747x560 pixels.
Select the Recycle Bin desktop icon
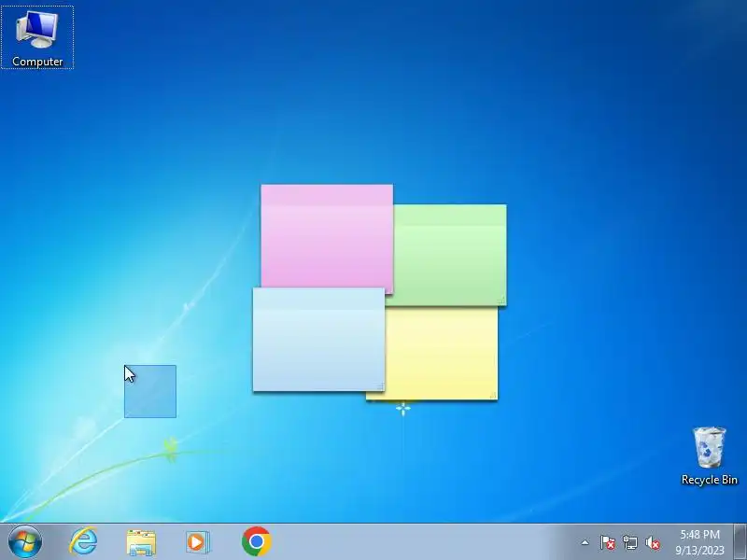[709, 456]
